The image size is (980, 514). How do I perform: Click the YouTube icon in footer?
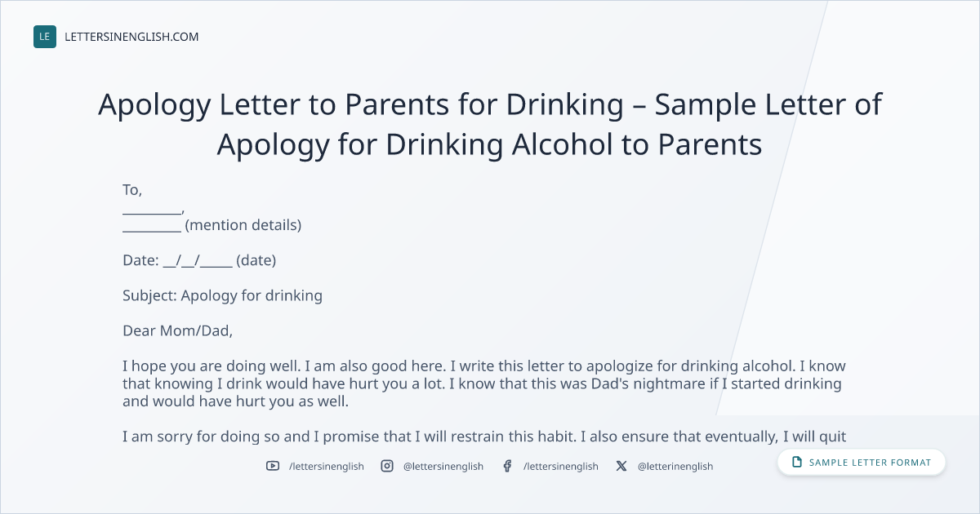click(273, 466)
